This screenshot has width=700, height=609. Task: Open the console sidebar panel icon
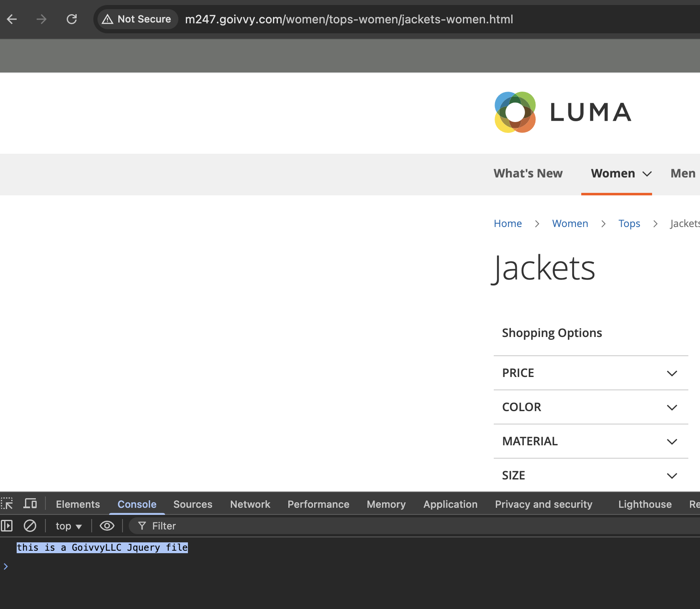[x=7, y=526]
